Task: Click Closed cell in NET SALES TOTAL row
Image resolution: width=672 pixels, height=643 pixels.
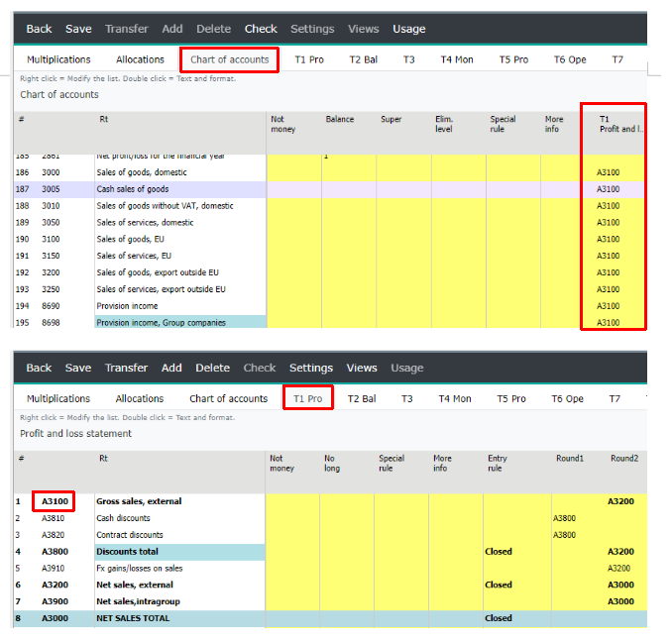Action: (x=499, y=618)
